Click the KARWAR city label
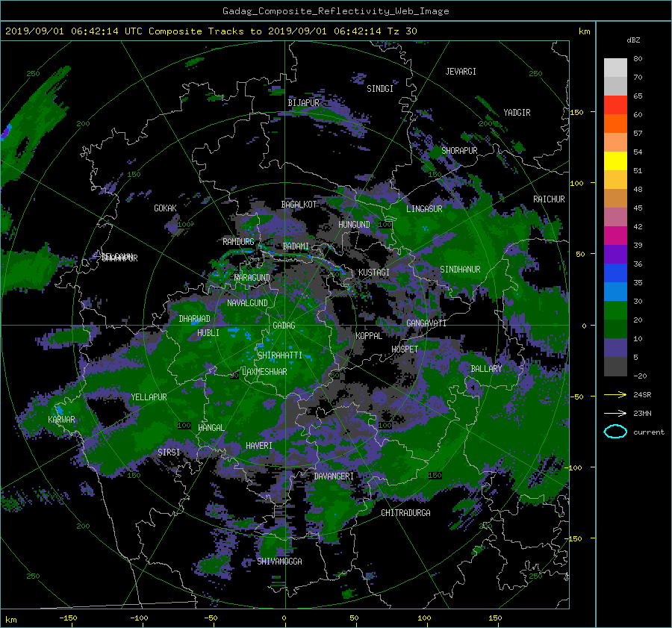Viewport: 672px width, 628px height. [61, 420]
